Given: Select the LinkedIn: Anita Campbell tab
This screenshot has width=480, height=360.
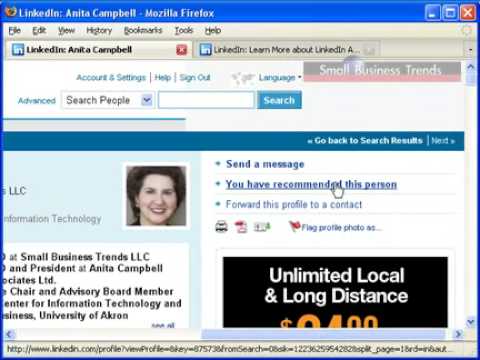Looking at the screenshot, I should coord(99,50).
